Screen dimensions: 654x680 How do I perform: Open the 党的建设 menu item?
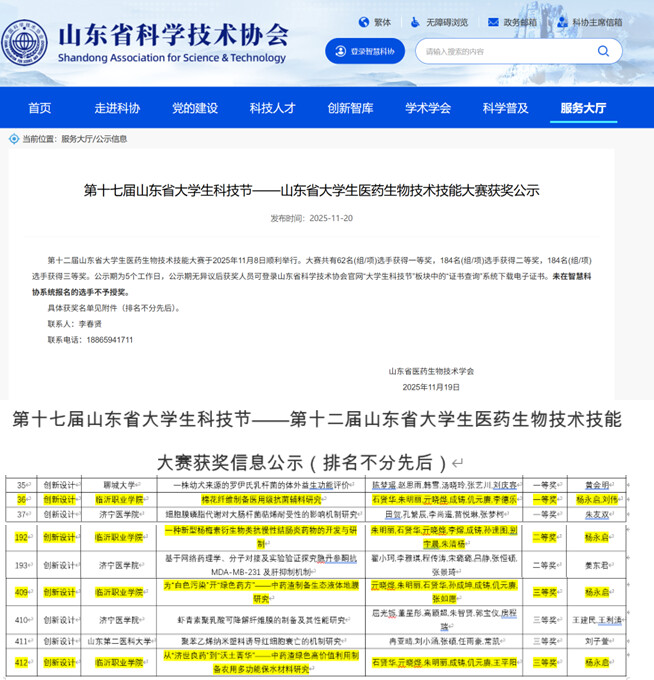194,108
